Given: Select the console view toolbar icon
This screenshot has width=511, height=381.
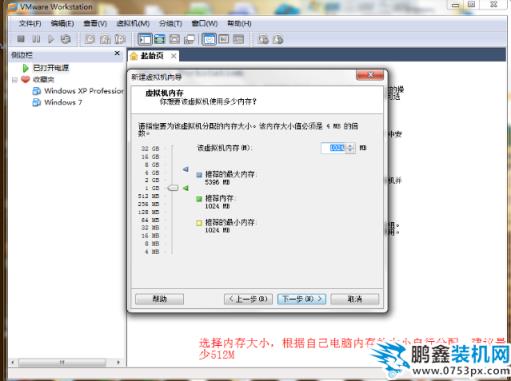Looking at the screenshot, I should pyautogui.click(x=209, y=39).
